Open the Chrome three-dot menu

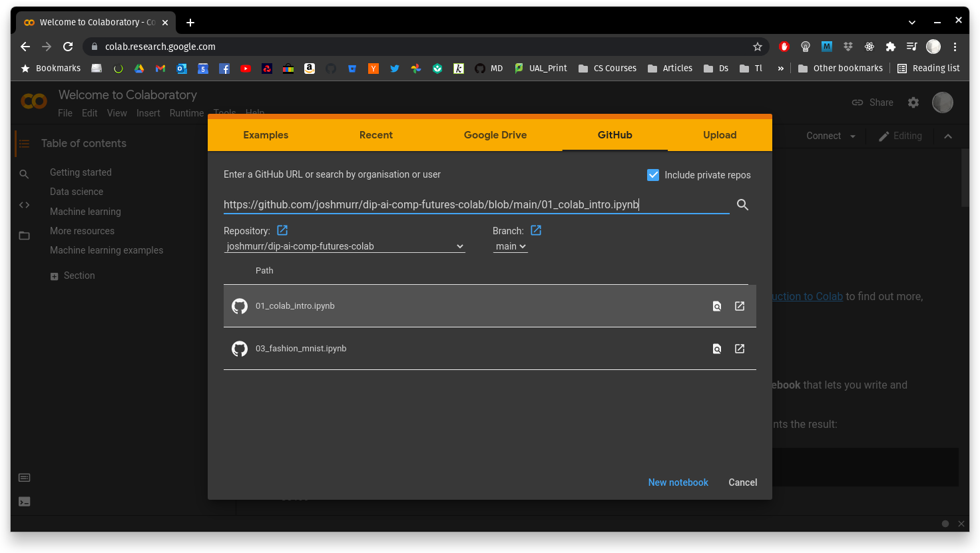coord(955,47)
